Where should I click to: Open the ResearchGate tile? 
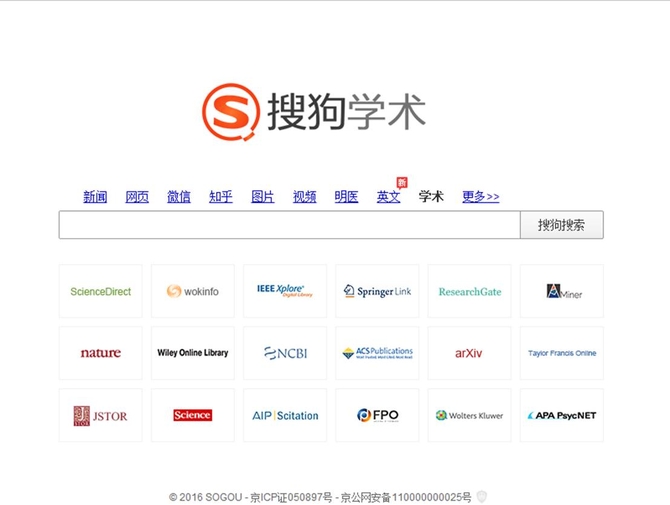click(x=470, y=291)
